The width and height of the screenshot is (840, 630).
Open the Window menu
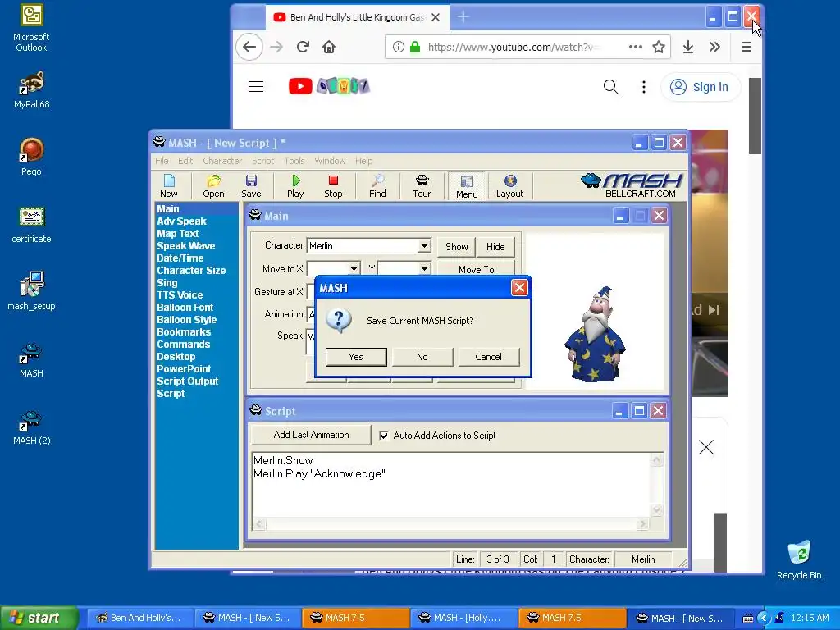click(330, 161)
